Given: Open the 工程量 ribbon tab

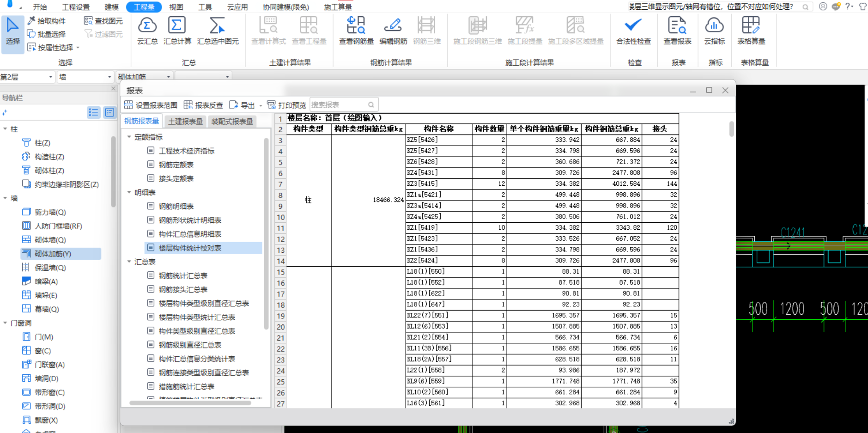Looking at the screenshot, I should (x=144, y=7).
